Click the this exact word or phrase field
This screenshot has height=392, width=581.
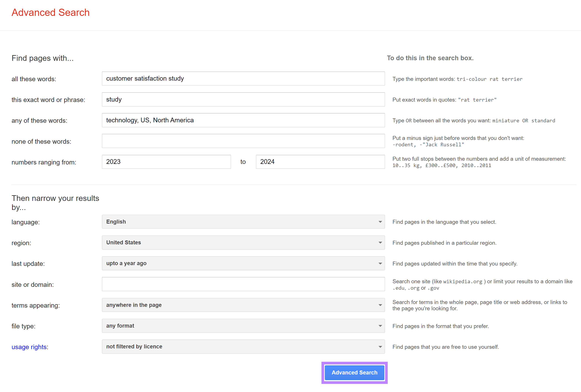pos(242,99)
